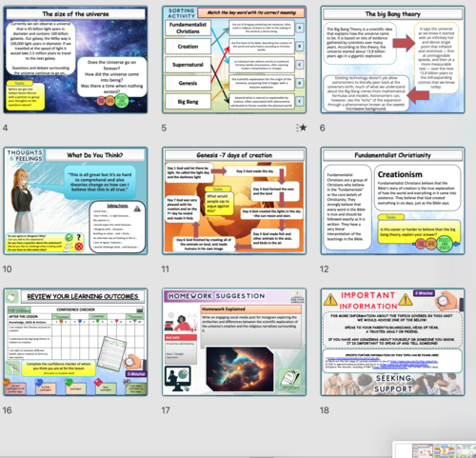Viewport: 476px width, 458px height.
Task: Click slide number 10 label
Action: coord(7,269)
